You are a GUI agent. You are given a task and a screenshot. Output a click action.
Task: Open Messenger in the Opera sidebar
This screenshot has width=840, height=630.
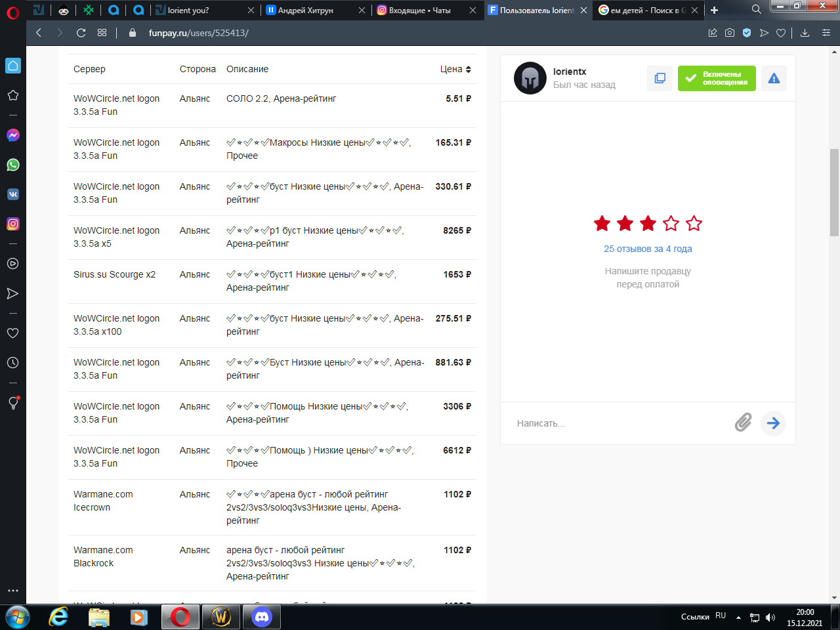(12, 135)
